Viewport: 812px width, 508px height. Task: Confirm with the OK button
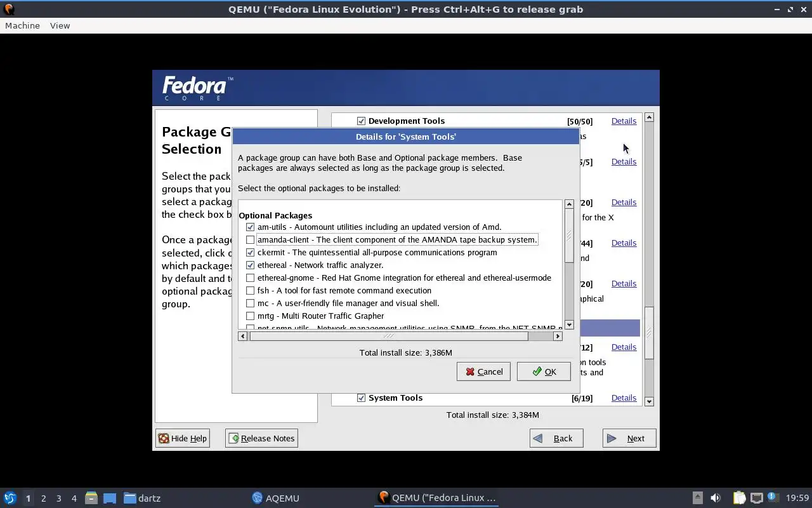click(x=544, y=371)
